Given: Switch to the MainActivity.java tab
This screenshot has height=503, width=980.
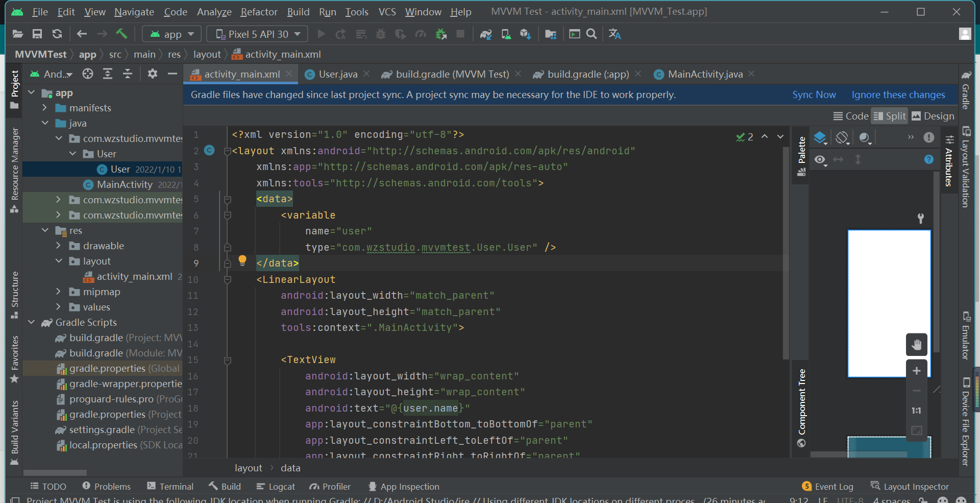Looking at the screenshot, I should [704, 74].
